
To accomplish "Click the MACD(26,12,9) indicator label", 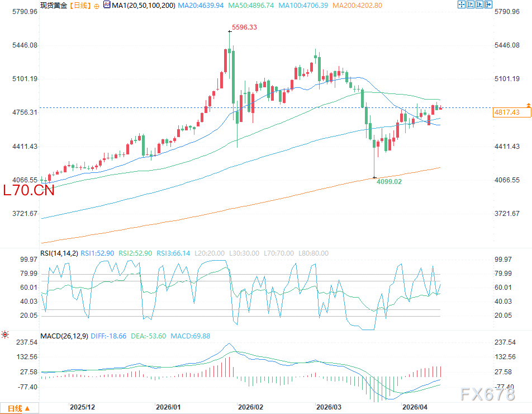I will click(64, 336).
